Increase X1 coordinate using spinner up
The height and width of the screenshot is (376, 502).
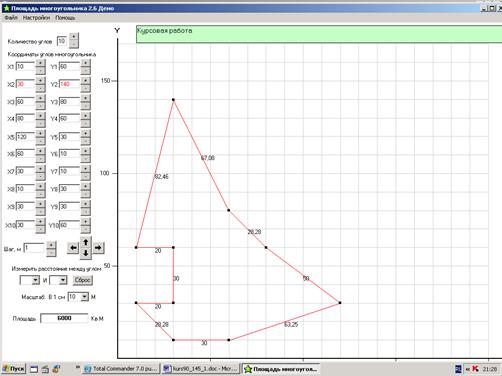pos(40,63)
